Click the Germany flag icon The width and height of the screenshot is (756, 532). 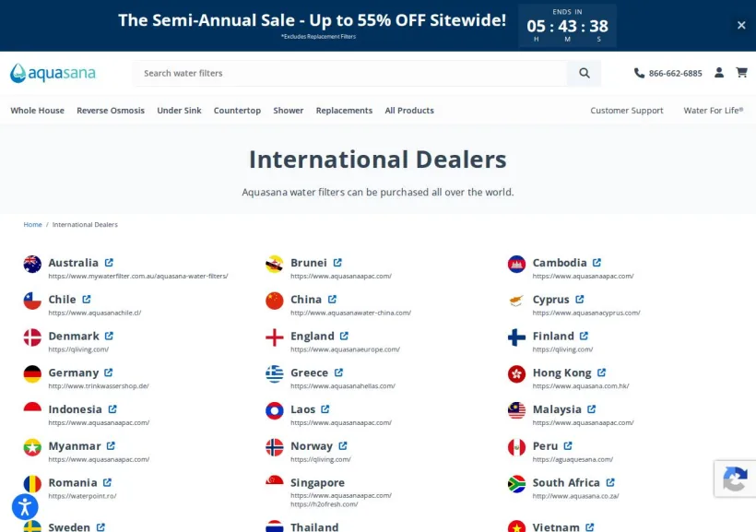(32, 373)
